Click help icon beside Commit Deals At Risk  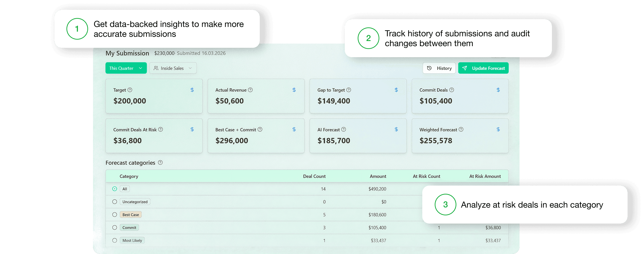(x=160, y=129)
